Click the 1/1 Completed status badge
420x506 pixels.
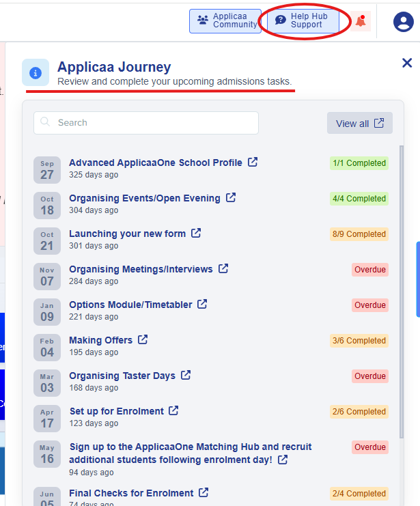pos(359,163)
